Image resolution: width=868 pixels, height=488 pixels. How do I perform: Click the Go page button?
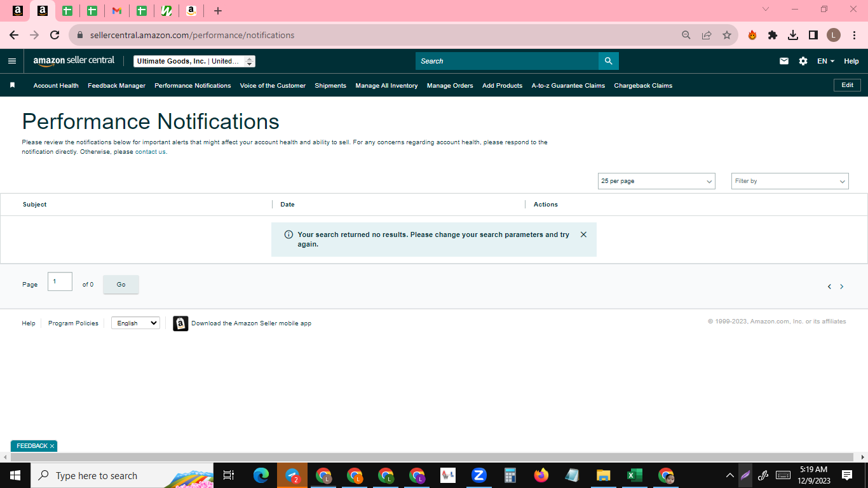[121, 285]
